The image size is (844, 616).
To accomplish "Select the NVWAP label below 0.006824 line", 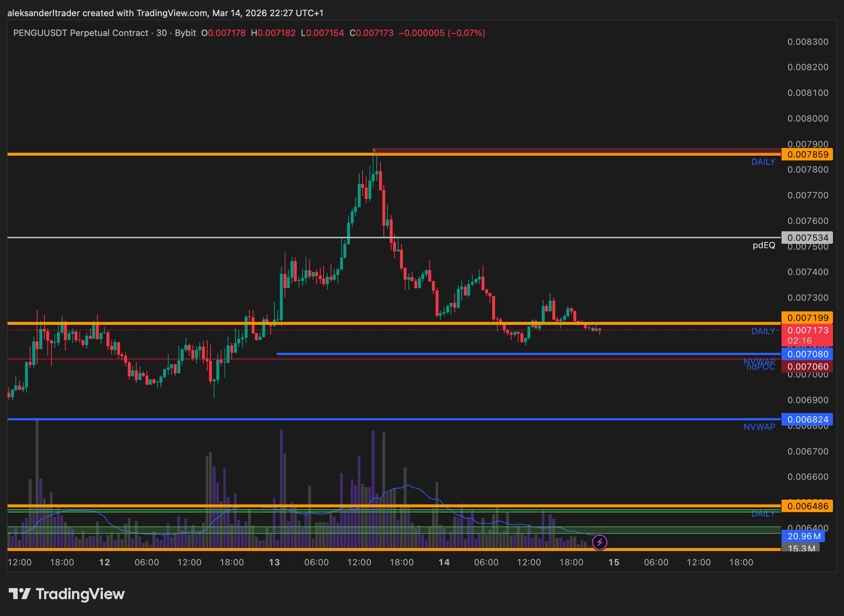I will click(759, 427).
